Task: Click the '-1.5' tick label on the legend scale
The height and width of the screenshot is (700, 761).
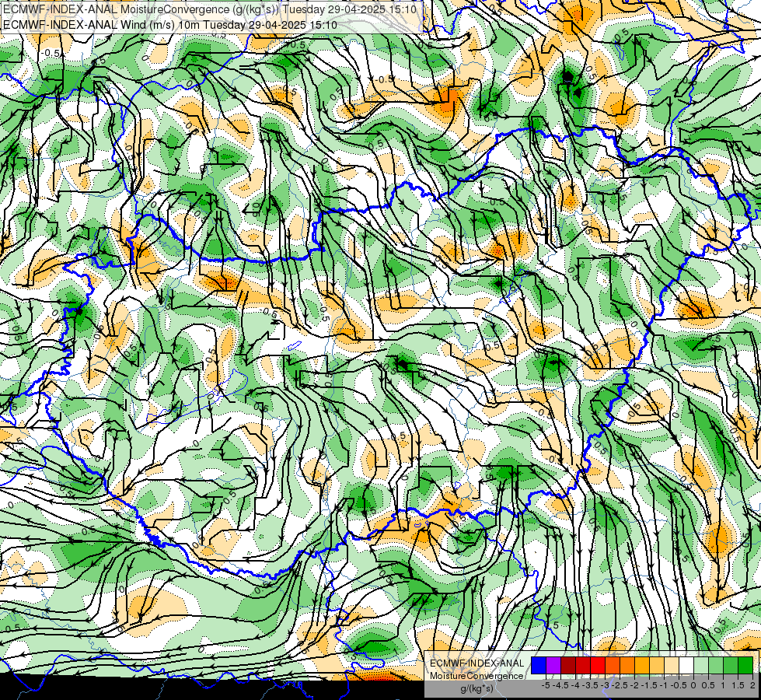Action: point(649,685)
